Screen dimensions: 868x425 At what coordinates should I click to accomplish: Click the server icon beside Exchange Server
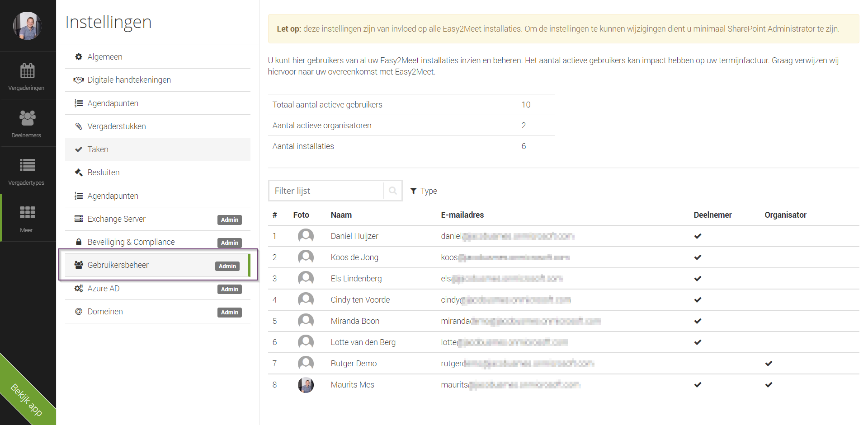coord(79,219)
